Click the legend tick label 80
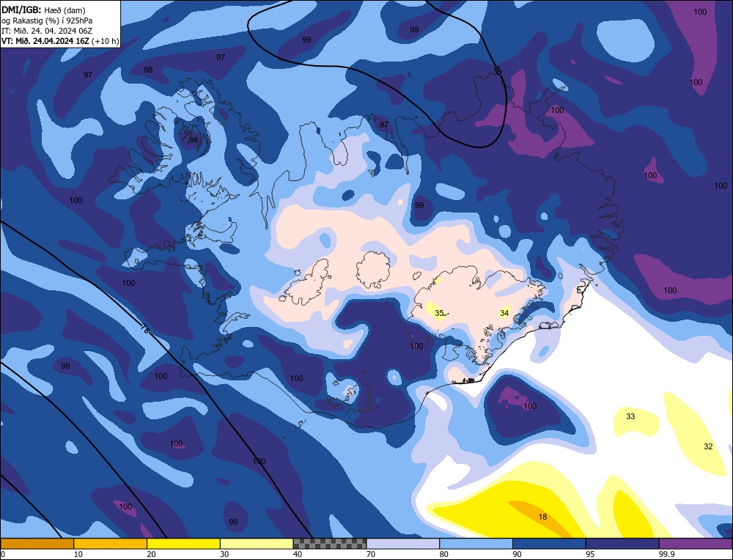 tap(444, 554)
